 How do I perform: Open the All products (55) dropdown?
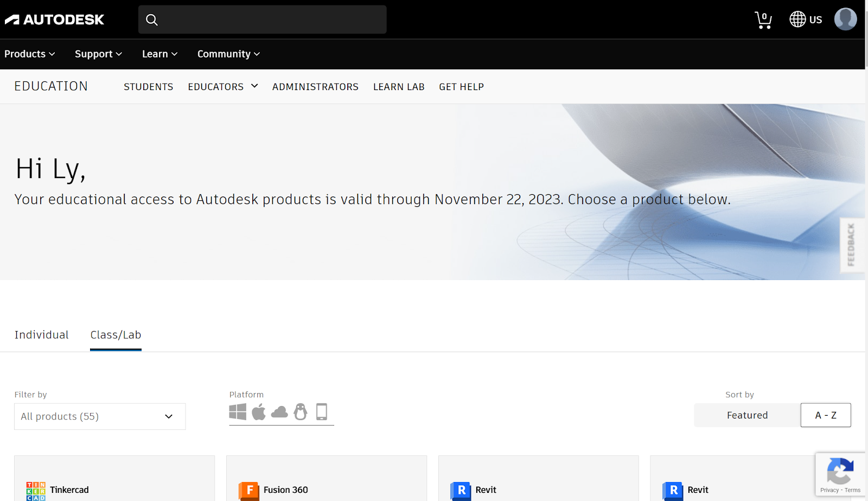tap(100, 416)
